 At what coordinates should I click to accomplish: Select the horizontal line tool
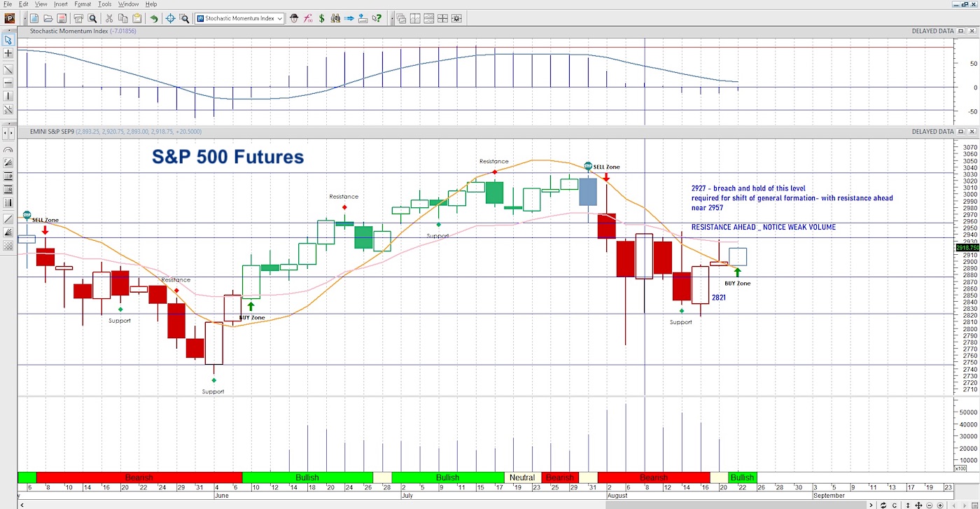tap(8, 83)
